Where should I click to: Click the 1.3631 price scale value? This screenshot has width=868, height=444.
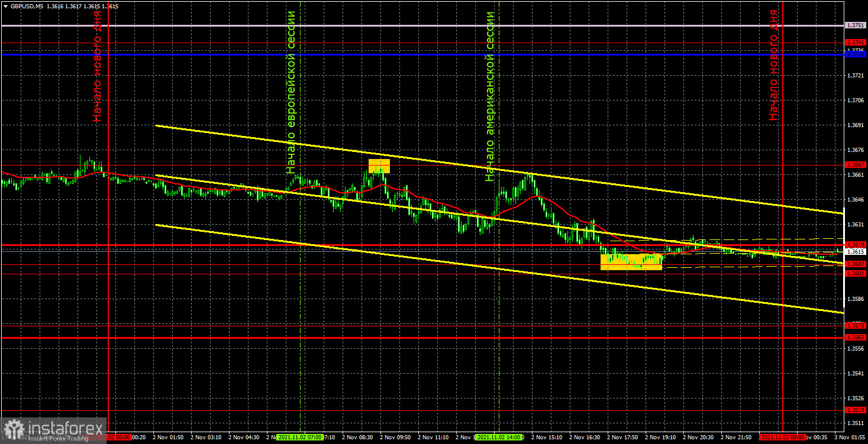point(855,225)
